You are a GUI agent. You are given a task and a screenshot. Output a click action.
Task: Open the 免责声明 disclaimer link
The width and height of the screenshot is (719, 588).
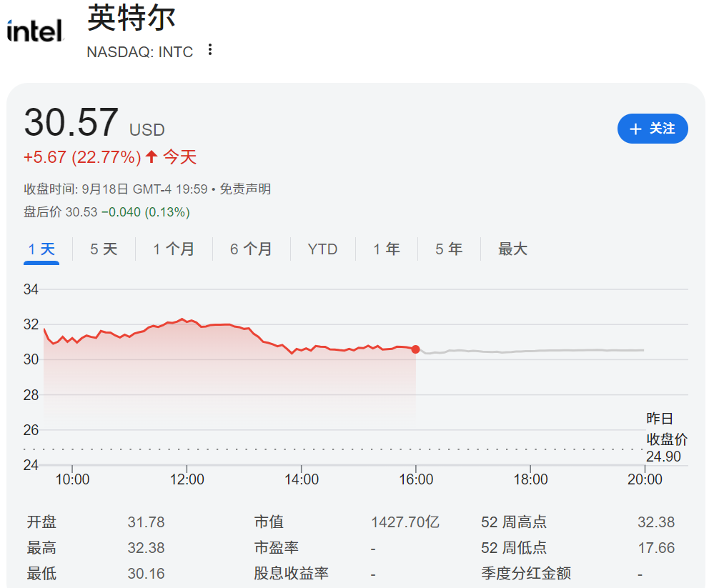pos(245,189)
